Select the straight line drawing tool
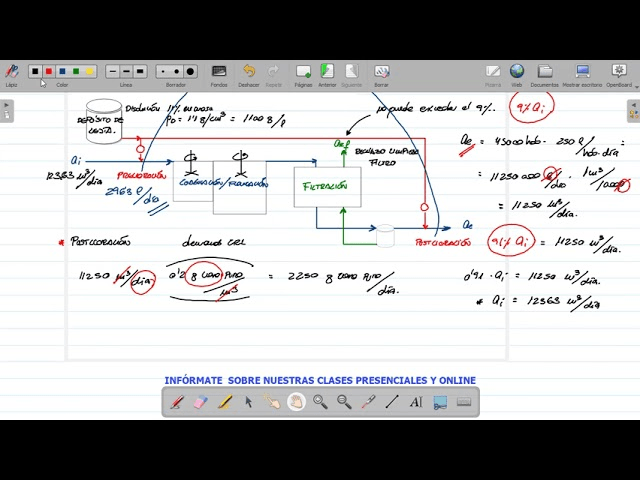The image size is (640, 480). coord(392,402)
